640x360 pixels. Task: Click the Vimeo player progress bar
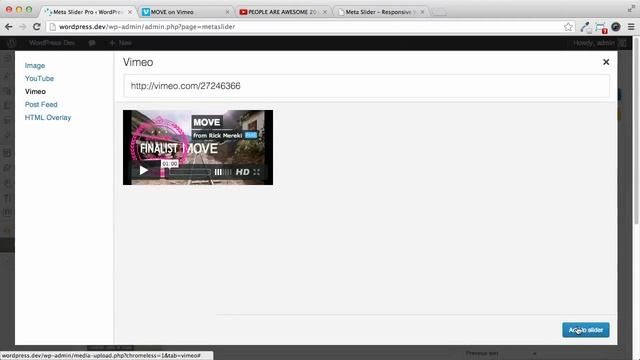[191, 172]
